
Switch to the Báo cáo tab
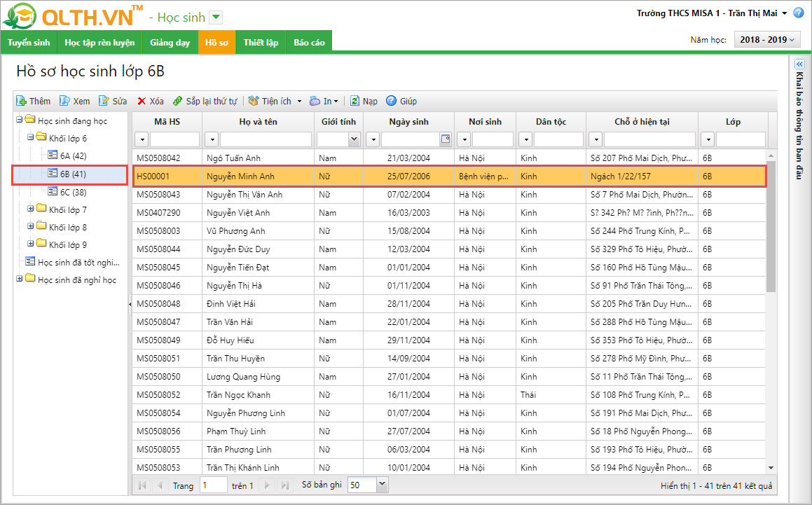coord(309,43)
